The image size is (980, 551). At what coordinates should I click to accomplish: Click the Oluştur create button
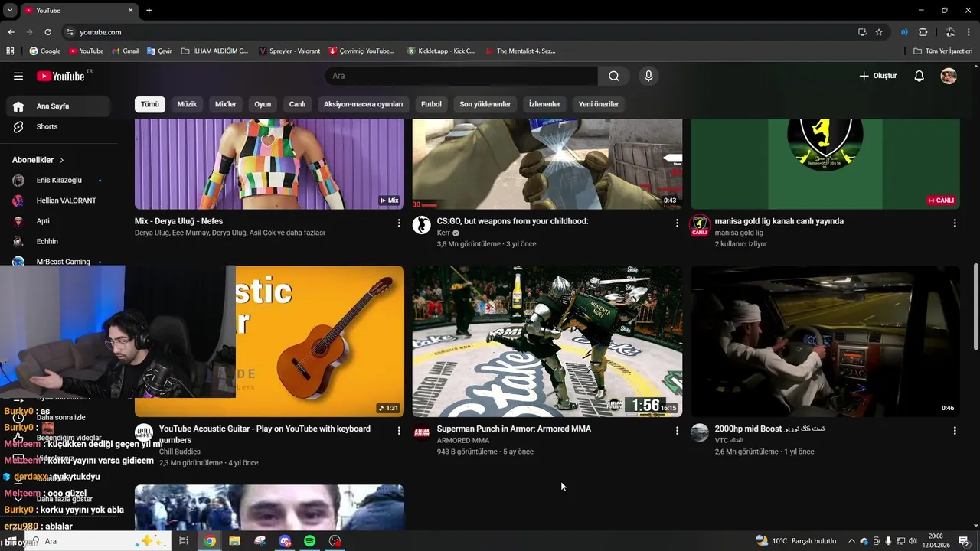(877, 76)
